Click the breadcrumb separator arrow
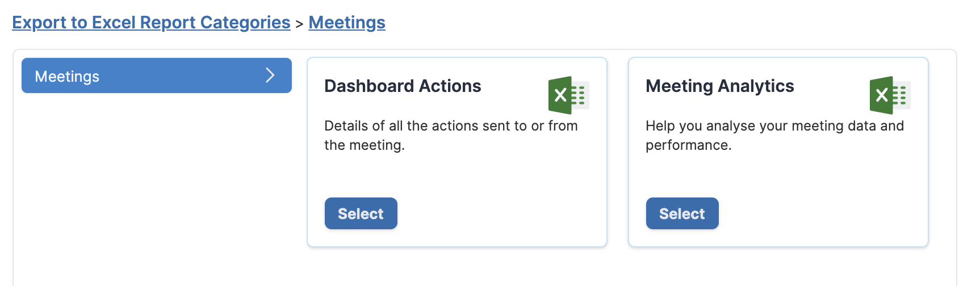980x286 pixels. [x=299, y=24]
